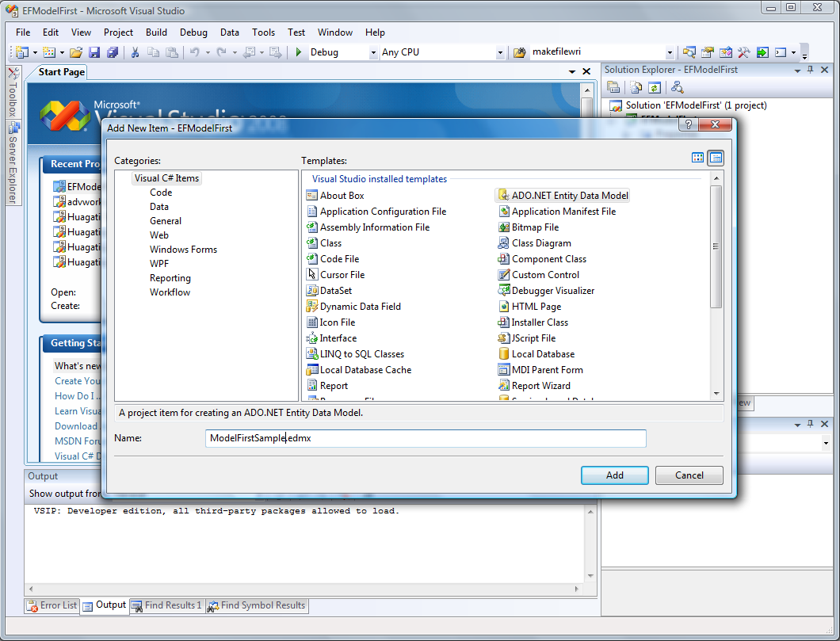Click Refresh icon in Solution Explorer toolbar
The height and width of the screenshot is (641, 840).
tap(654, 87)
